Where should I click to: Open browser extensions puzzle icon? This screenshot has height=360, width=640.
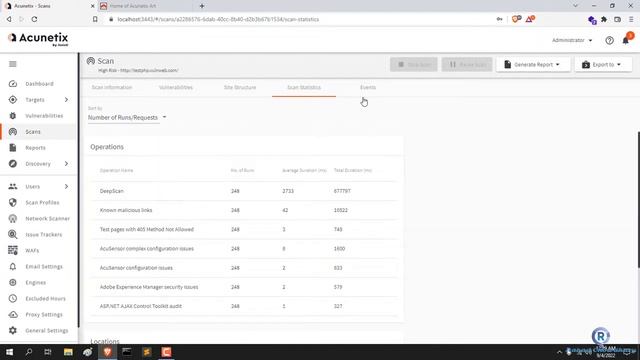click(x=604, y=19)
